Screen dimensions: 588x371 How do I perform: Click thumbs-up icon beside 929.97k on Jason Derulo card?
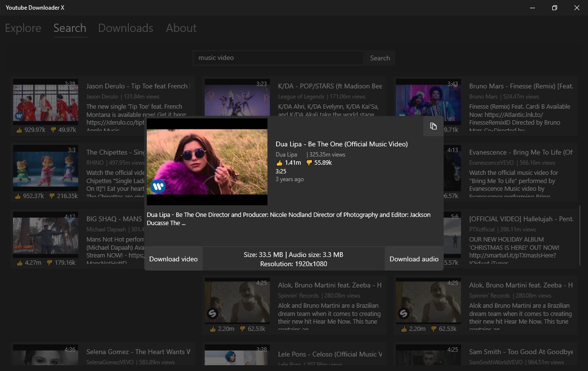(19, 130)
